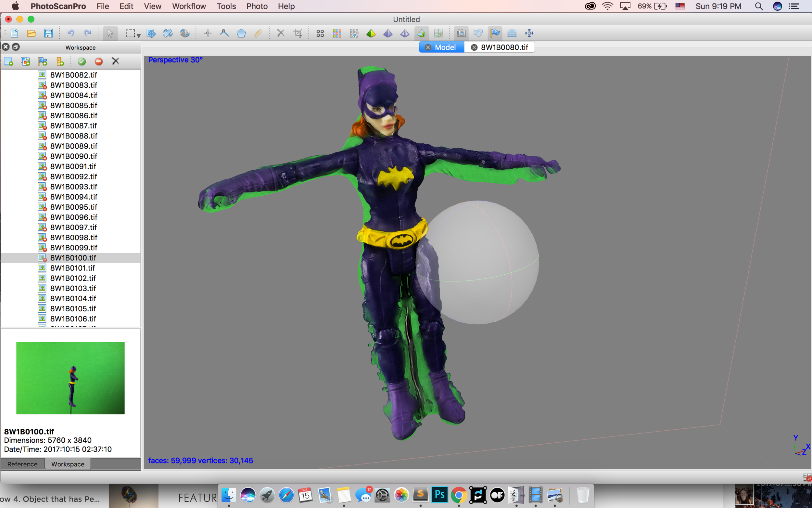Open System Preferences from the Dock

click(x=382, y=495)
